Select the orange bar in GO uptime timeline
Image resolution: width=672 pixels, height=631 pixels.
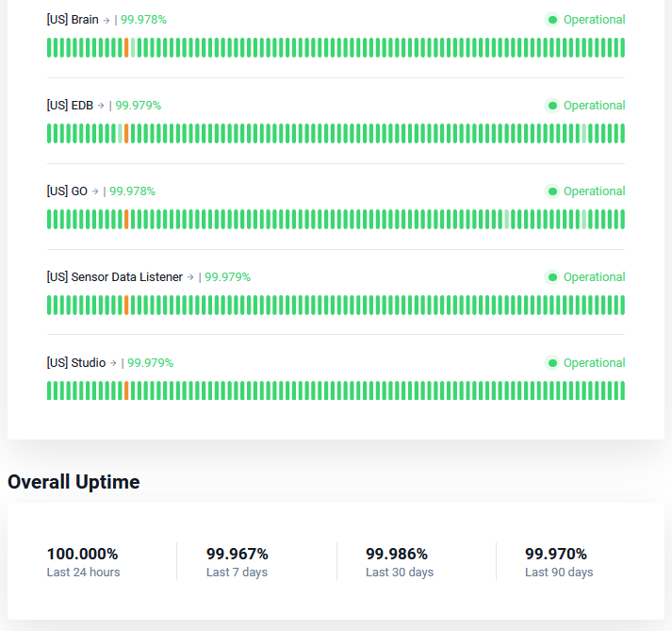[x=126, y=219]
